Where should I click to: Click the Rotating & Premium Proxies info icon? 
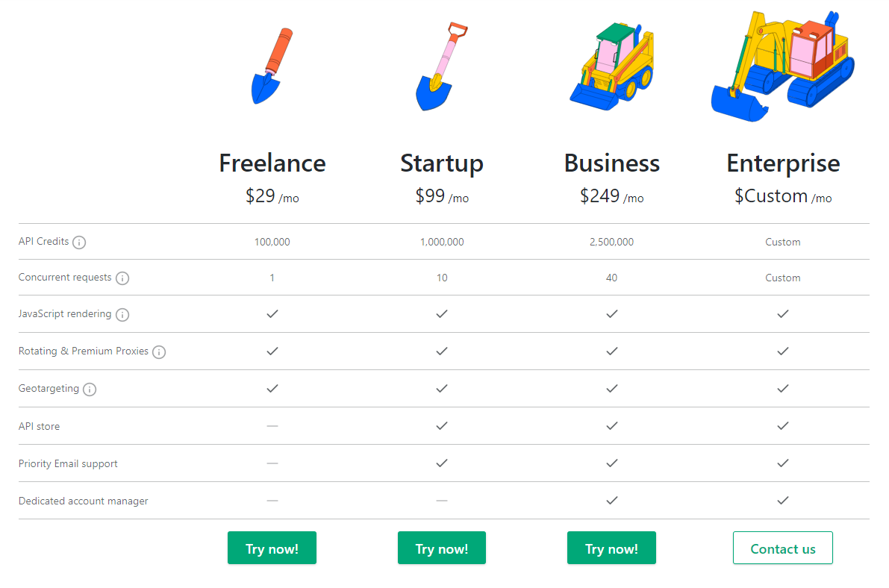click(159, 351)
